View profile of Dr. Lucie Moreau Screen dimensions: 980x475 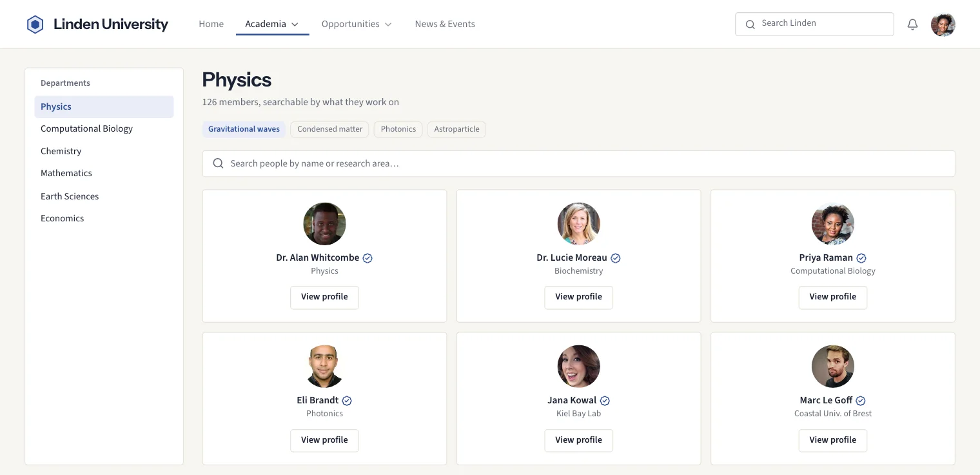[579, 298]
